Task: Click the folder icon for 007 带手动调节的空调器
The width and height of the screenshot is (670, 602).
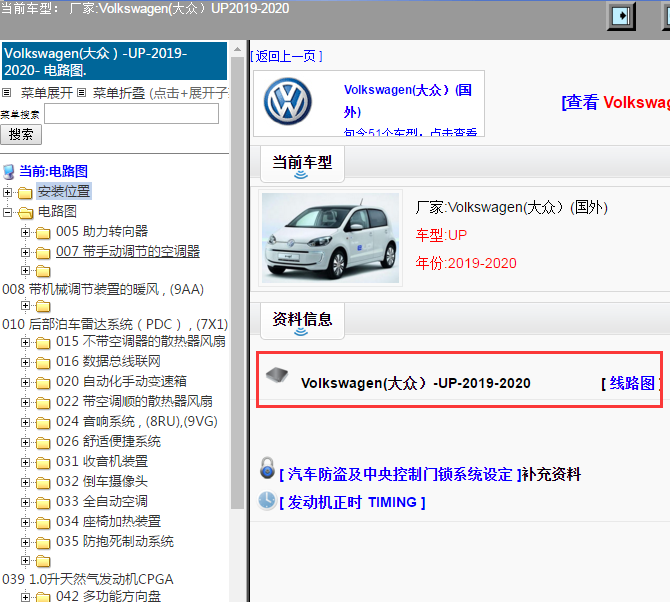Action: 43,253
